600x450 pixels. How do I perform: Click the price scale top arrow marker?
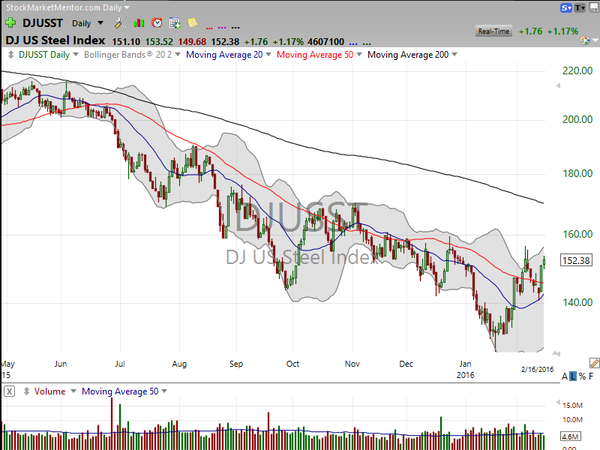click(558, 86)
